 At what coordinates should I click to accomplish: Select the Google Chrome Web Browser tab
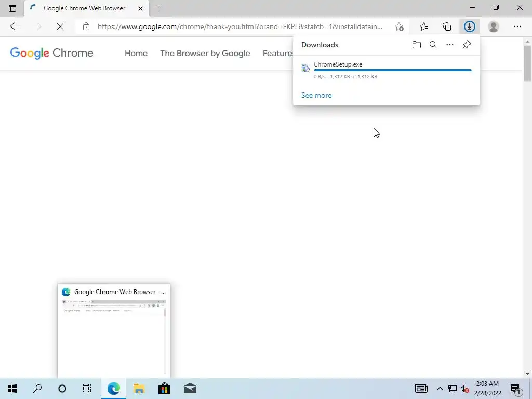[86, 8]
